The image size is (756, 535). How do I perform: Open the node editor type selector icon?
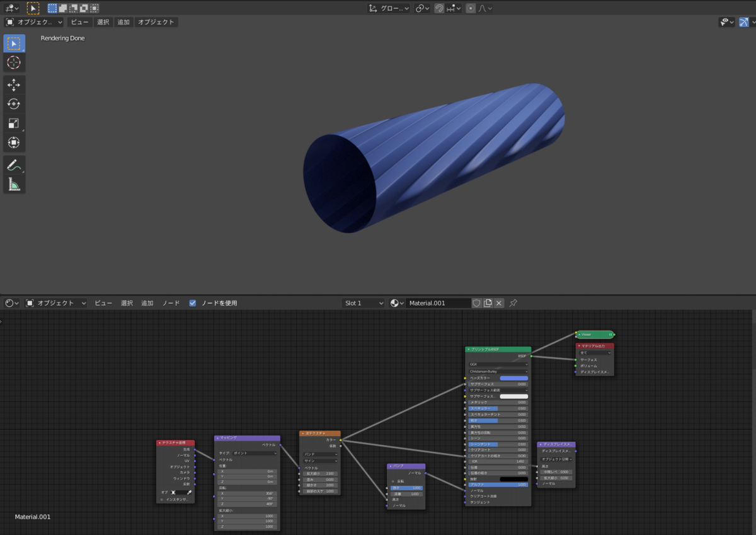[x=12, y=303]
